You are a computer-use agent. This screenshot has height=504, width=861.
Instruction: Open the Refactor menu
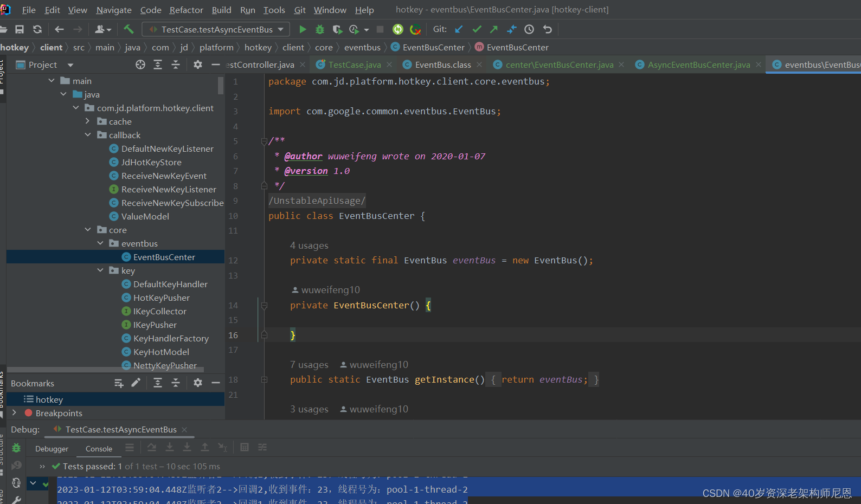click(186, 10)
